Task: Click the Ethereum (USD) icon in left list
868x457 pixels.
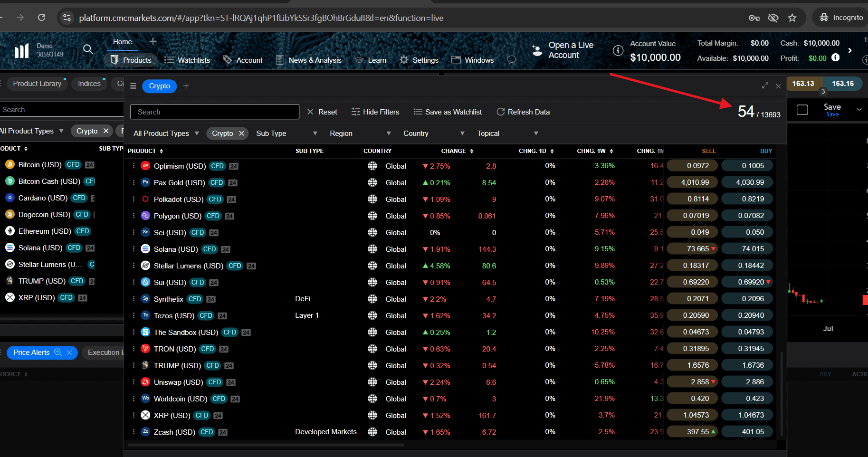Action: 10,231
